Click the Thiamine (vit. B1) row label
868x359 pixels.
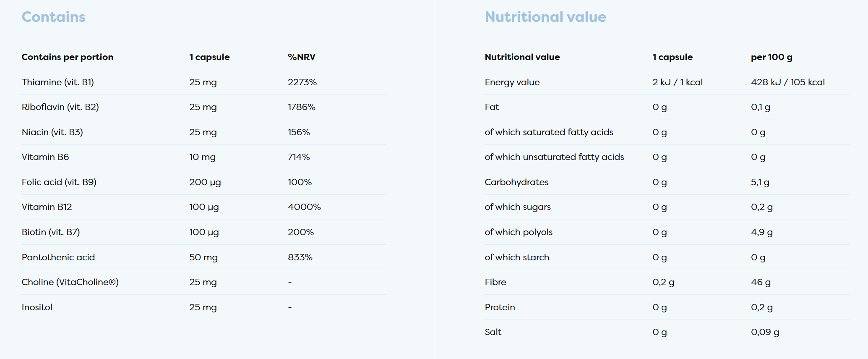tap(57, 82)
